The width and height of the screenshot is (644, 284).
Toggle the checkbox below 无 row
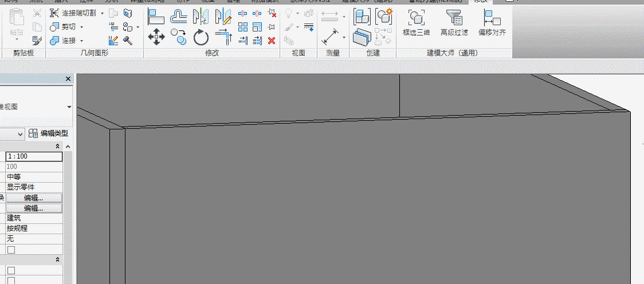(x=11, y=250)
